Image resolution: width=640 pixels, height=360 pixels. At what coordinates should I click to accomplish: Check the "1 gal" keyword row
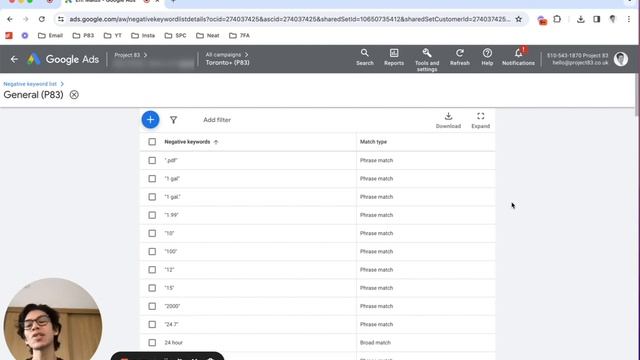(152, 179)
